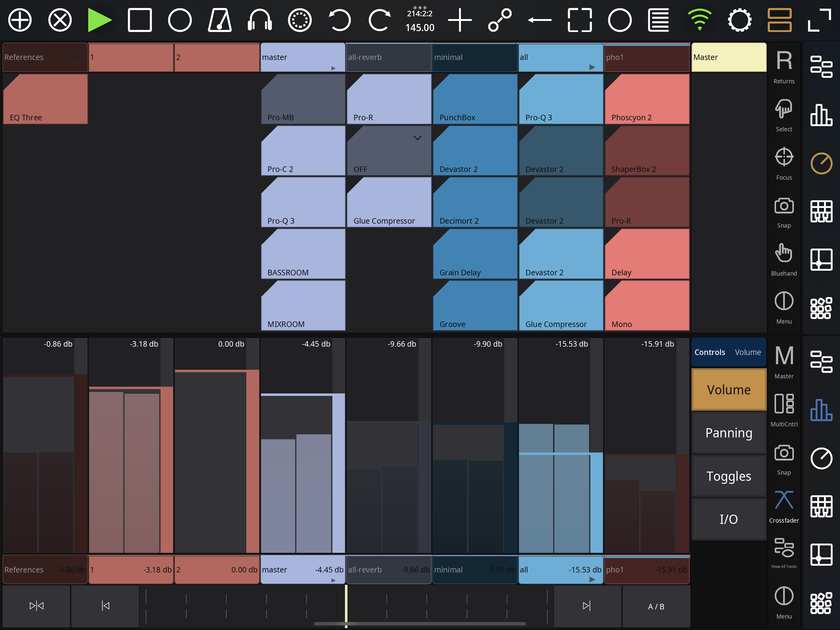Expand the all track group arrow
Screen dimensions: 840x630
(592, 67)
